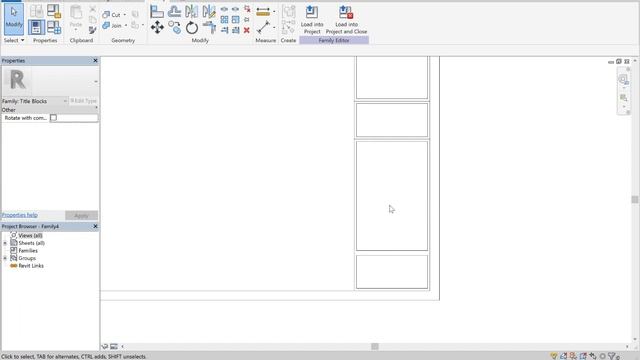Toggle Select Pinned Elements in status bar
This screenshot has height=360, width=640.
573,356
